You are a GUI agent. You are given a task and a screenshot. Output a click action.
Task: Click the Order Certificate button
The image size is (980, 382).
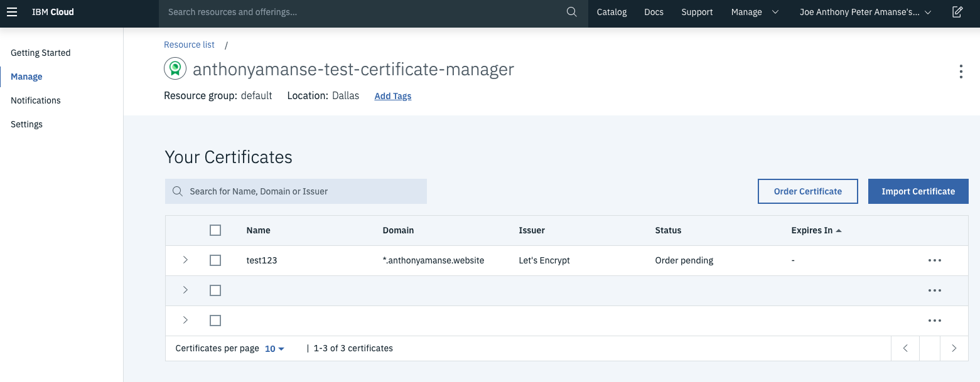pyautogui.click(x=807, y=191)
